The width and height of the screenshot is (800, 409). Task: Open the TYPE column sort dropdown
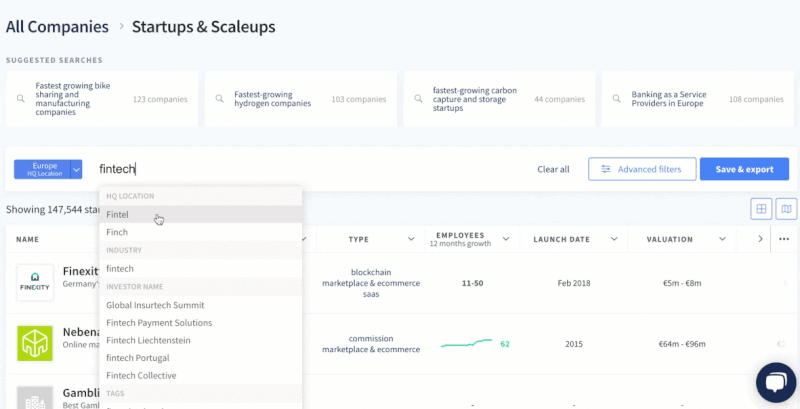[x=411, y=239]
